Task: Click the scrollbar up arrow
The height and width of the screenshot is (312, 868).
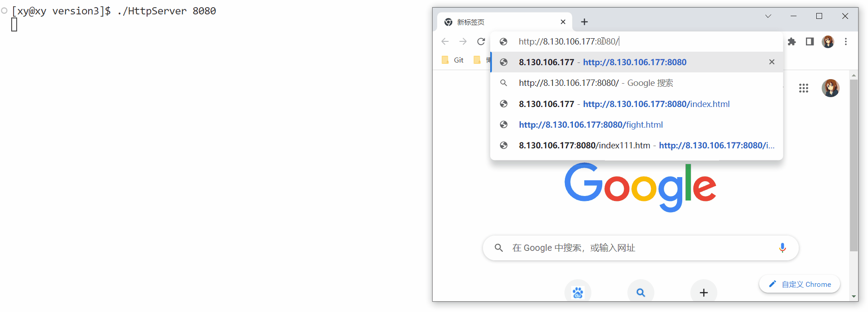Action: click(854, 75)
